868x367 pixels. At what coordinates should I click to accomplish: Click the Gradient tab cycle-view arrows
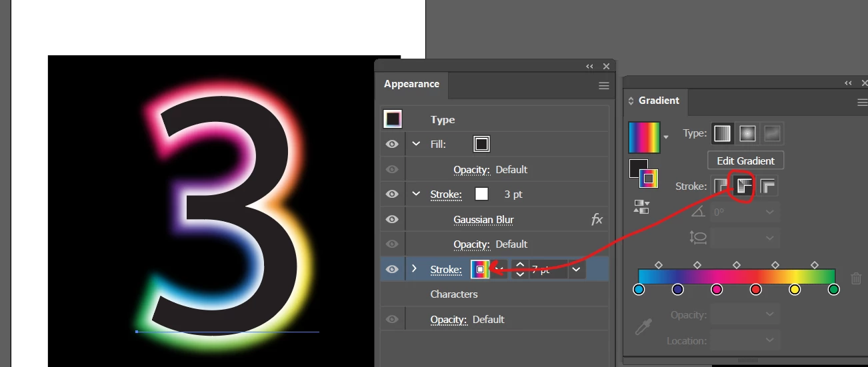tap(631, 101)
